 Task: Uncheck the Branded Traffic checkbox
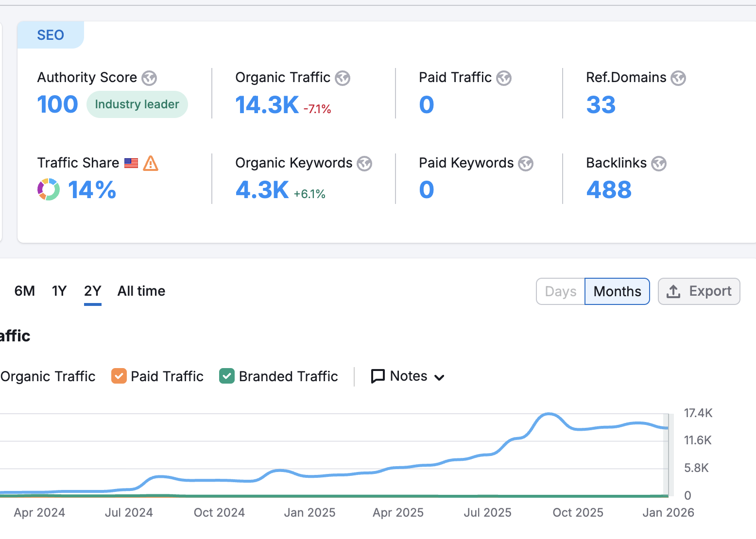(x=227, y=376)
